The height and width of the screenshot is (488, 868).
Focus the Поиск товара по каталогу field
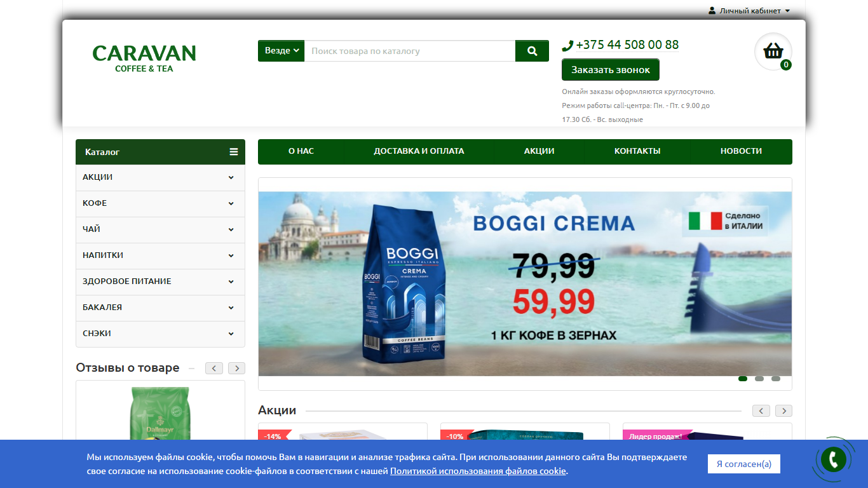pyautogui.click(x=410, y=51)
